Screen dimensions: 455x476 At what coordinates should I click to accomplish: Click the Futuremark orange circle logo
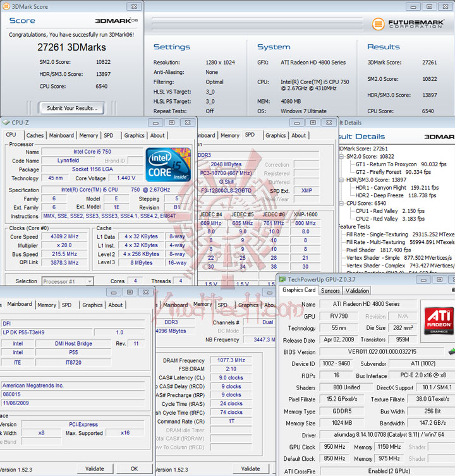coord(378,24)
